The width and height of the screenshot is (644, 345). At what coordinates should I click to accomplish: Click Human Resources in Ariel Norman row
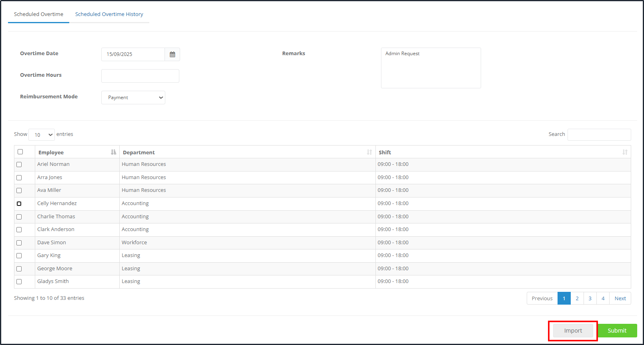pos(144,164)
